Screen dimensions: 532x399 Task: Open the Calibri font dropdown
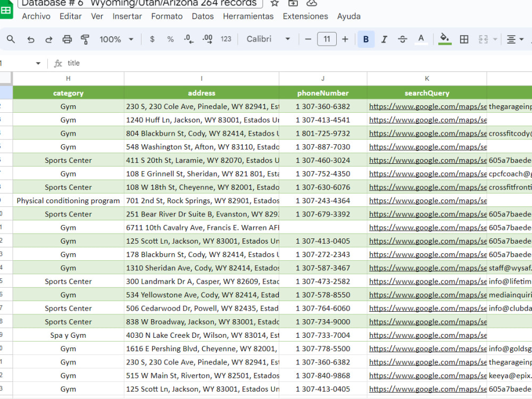pyautogui.click(x=268, y=39)
